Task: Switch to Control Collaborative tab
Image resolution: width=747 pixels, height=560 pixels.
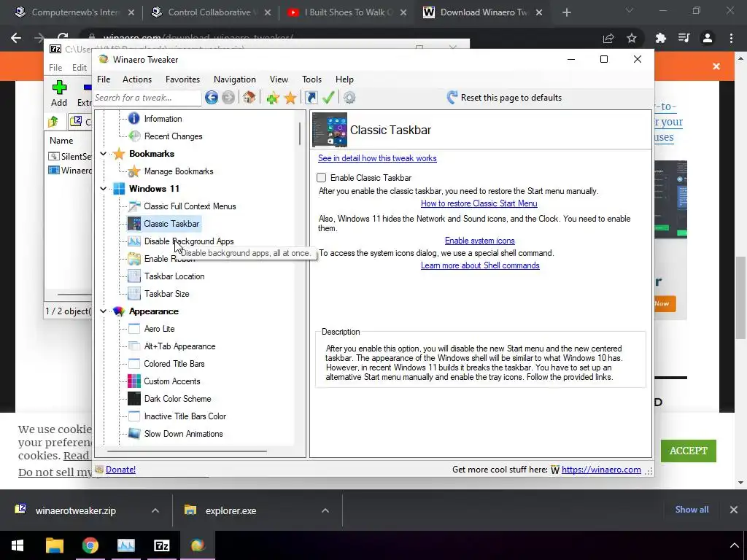Action: pos(209,12)
